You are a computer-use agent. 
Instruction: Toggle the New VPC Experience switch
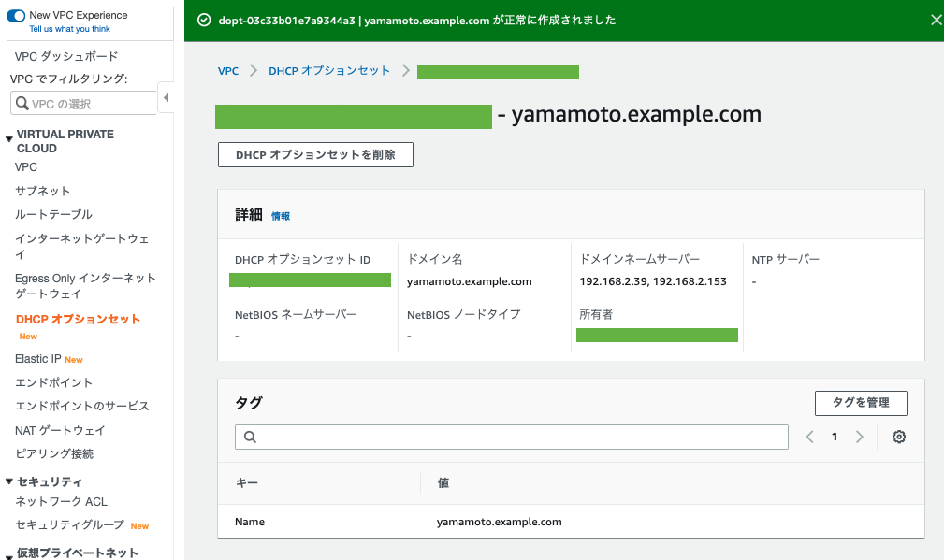coord(16,16)
